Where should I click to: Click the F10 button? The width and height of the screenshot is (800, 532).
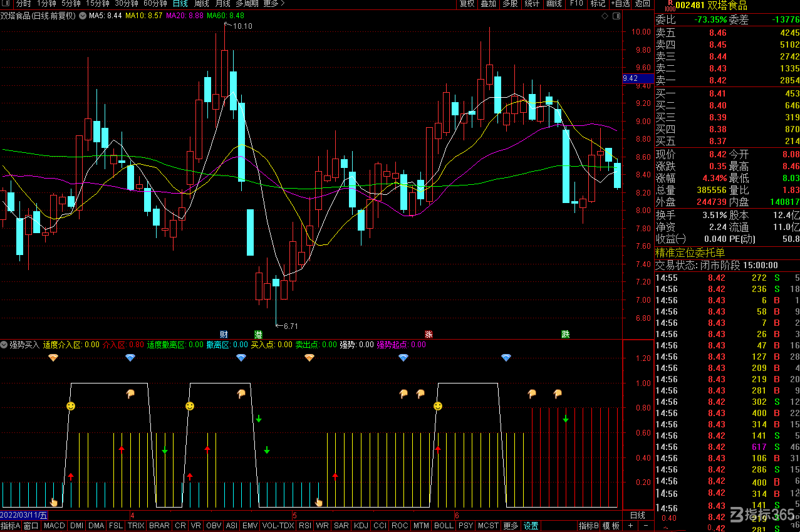[x=576, y=4]
